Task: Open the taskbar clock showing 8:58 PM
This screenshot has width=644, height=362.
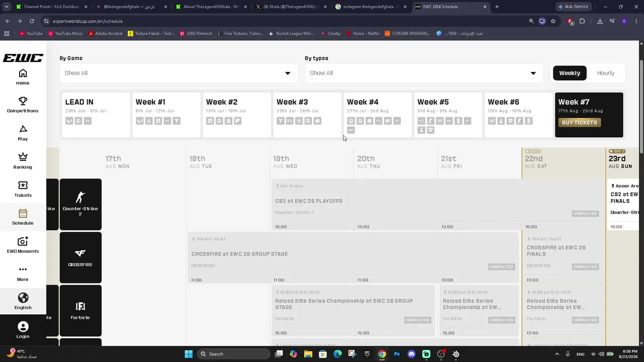Action: pyautogui.click(x=628, y=354)
